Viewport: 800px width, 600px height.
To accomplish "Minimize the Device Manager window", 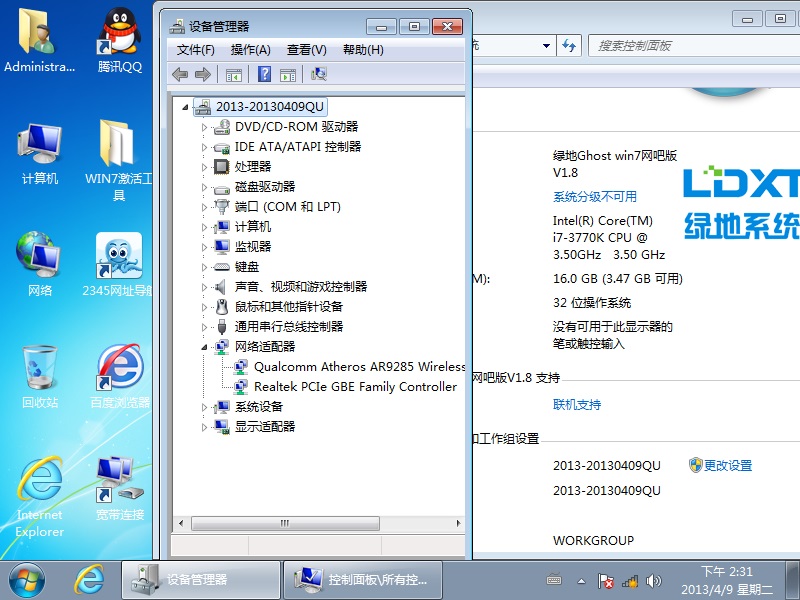I will [x=381, y=27].
